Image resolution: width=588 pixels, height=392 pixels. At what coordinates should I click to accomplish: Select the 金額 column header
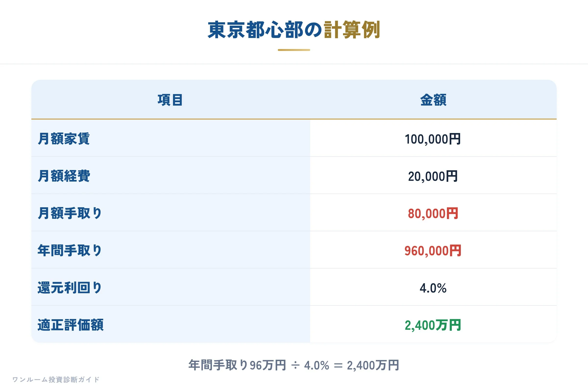433,100
